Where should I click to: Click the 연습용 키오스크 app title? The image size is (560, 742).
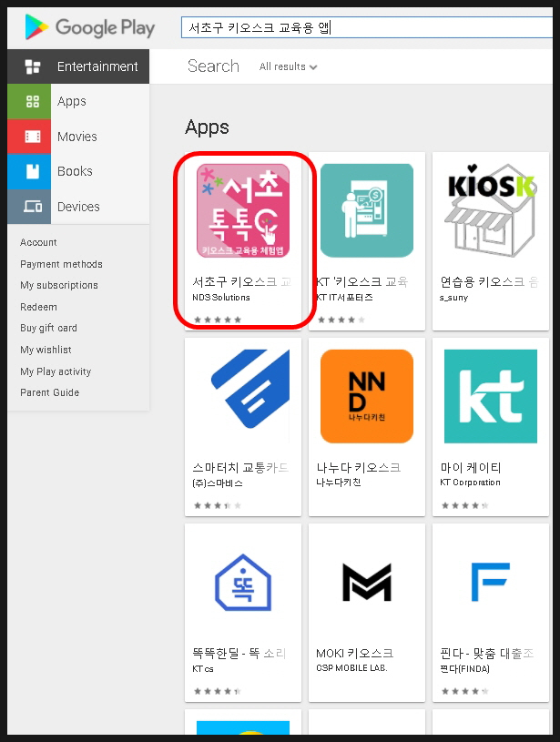pos(490,281)
